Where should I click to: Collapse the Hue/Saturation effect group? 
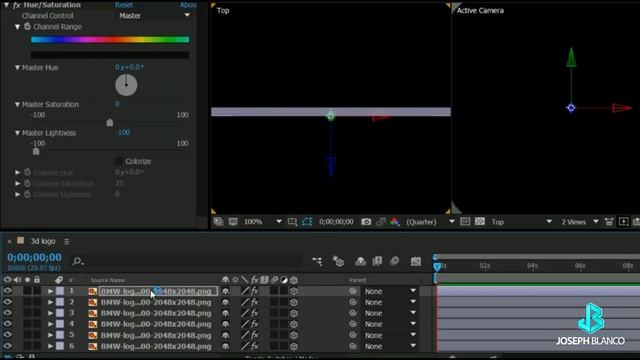click(7, 5)
